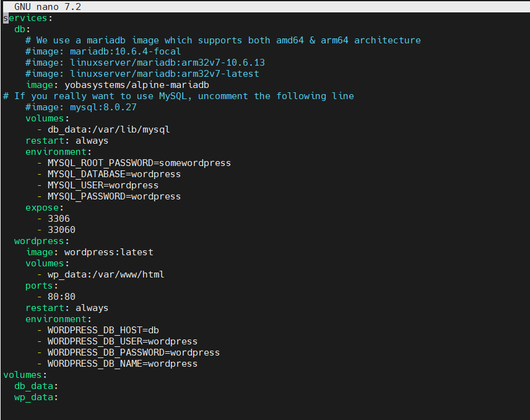Click 'WORDPRESS_DB_USER=wordpress' line
The height and width of the screenshot is (420, 530).
123,341
